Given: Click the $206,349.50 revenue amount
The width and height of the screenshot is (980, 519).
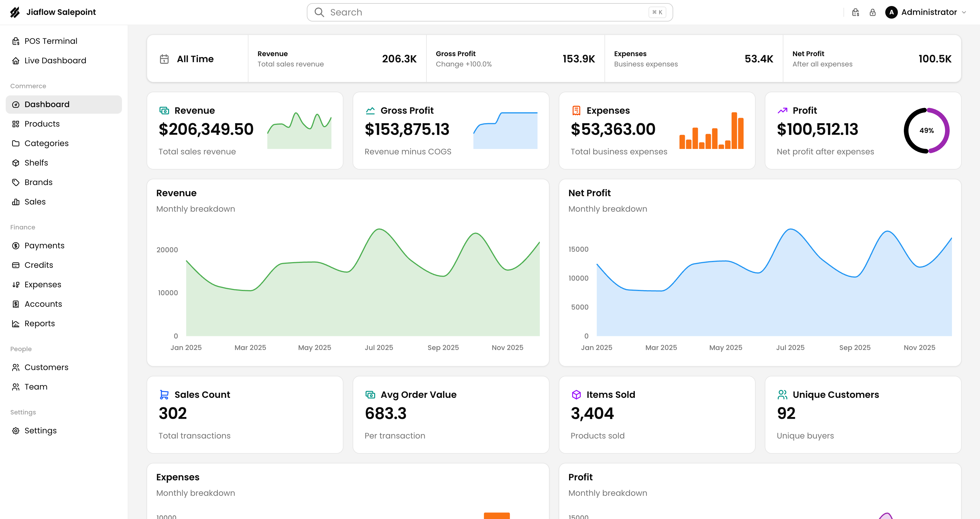Looking at the screenshot, I should pos(206,129).
